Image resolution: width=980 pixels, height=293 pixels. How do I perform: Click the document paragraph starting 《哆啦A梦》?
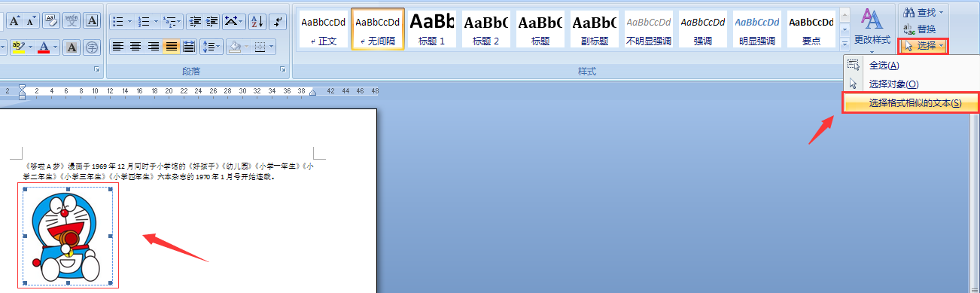coord(168,172)
